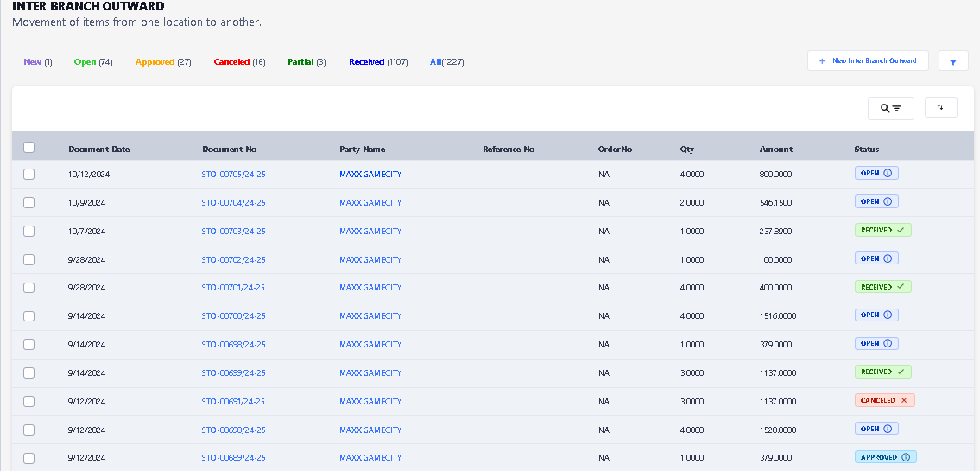
Task: Open document link STO-00702/24-25
Action: (233, 259)
